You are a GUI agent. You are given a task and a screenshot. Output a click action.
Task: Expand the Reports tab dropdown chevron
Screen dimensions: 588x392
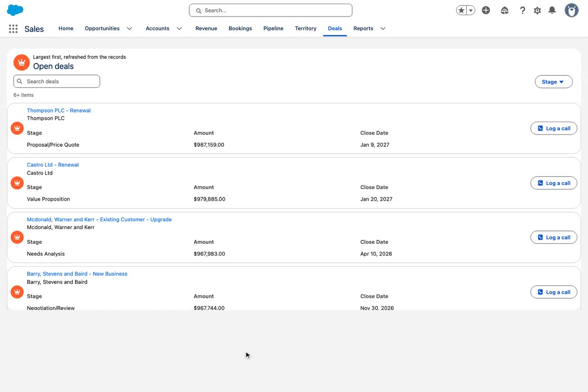[x=383, y=28]
